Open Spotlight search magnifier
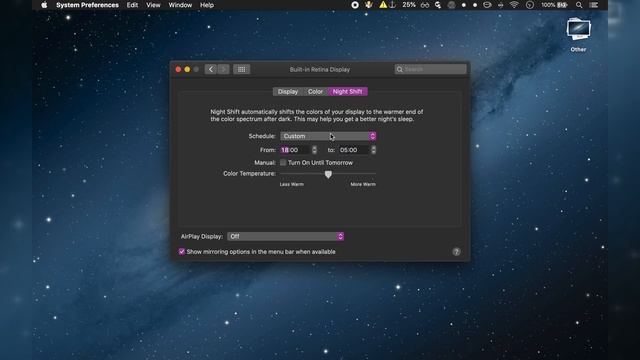The image size is (640, 360). [x=579, y=5]
